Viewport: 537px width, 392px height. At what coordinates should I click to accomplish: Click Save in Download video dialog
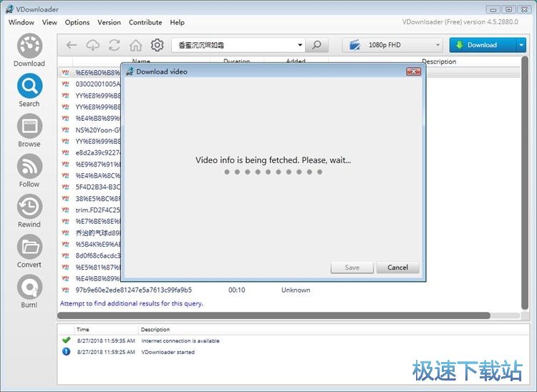point(352,267)
